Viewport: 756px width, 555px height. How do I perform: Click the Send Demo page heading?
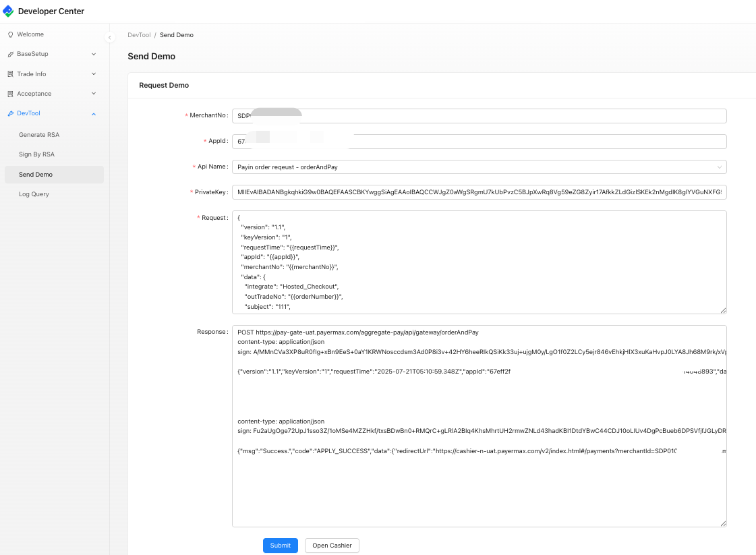pyautogui.click(x=151, y=57)
